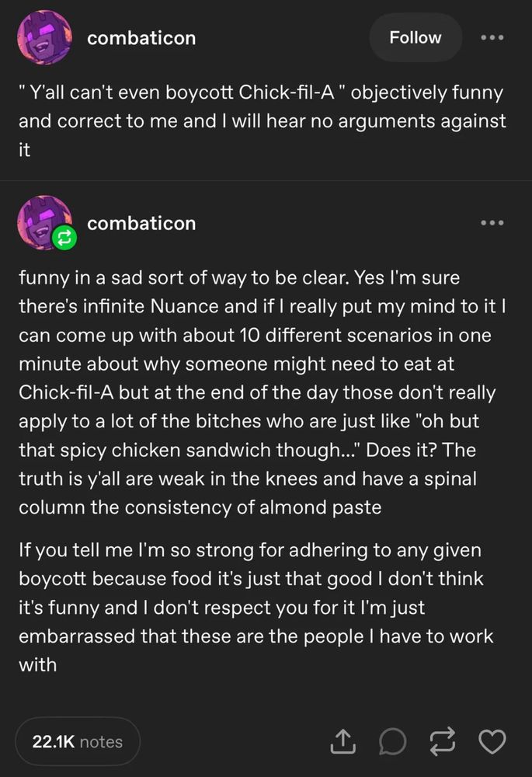This screenshot has height=777, width=532.
Task: View the 22.1K notes
Action: click(x=78, y=742)
